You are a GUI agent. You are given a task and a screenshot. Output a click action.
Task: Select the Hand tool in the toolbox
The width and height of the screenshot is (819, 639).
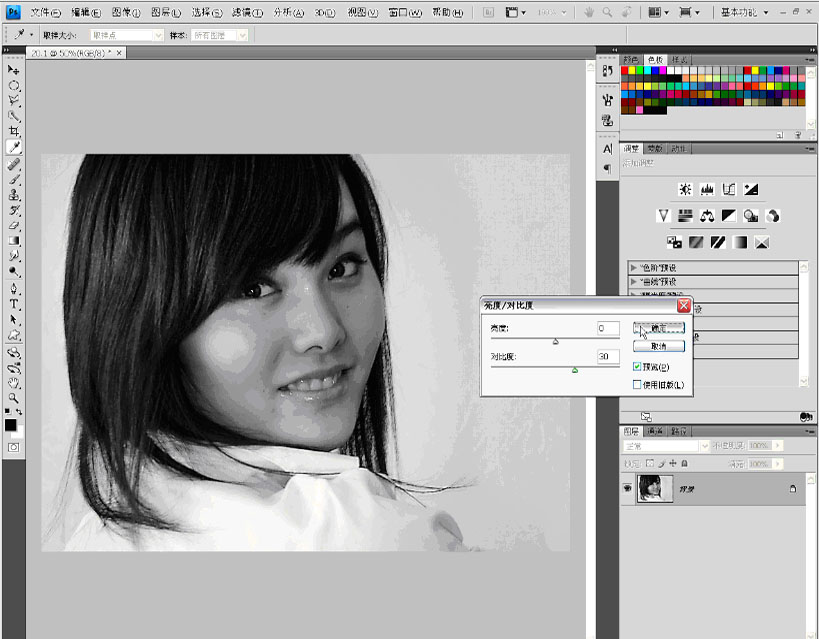pyautogui.click(x=14, y=383)
